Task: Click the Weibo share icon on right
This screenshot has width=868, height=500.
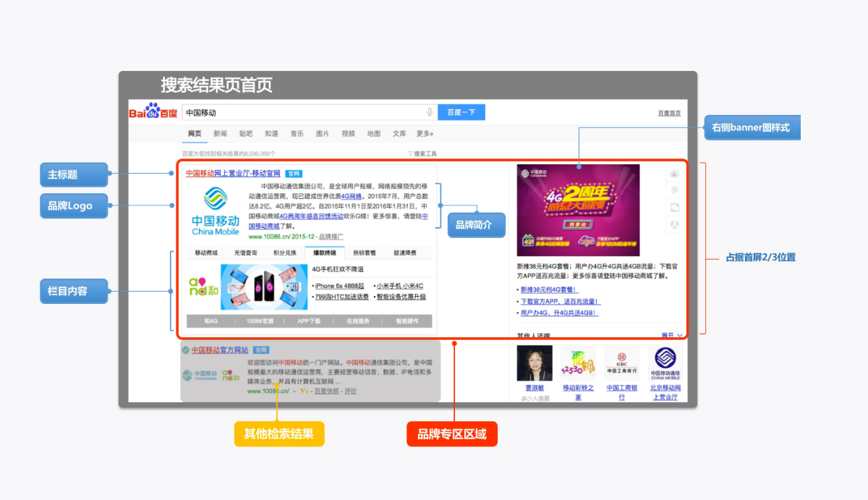Action: [x=674, y=174]
